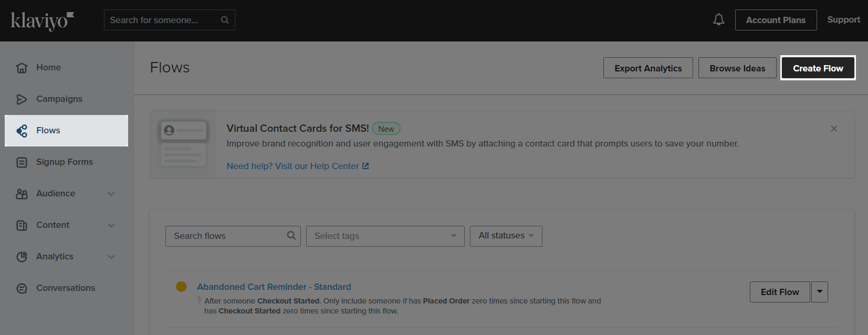The width and height of the screenshot is (868, 335).
Task: Open the Select tags dropdown
Action: [x=385, y=236]
